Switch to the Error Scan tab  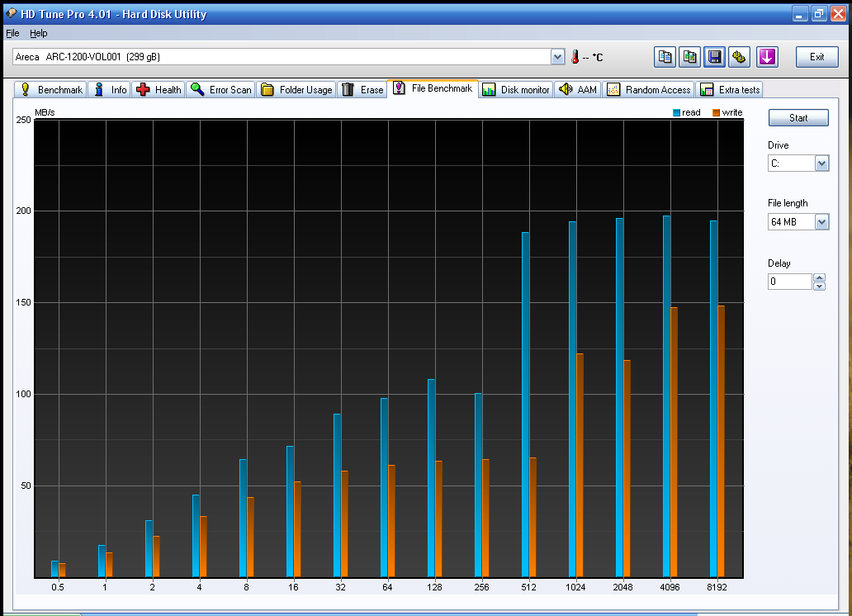click(220, 90)
